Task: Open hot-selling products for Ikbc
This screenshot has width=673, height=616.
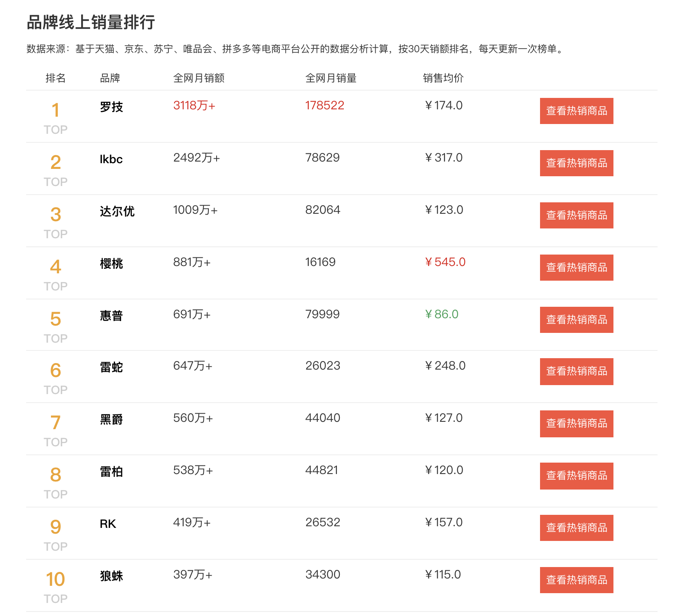Action: click(576, 163)
